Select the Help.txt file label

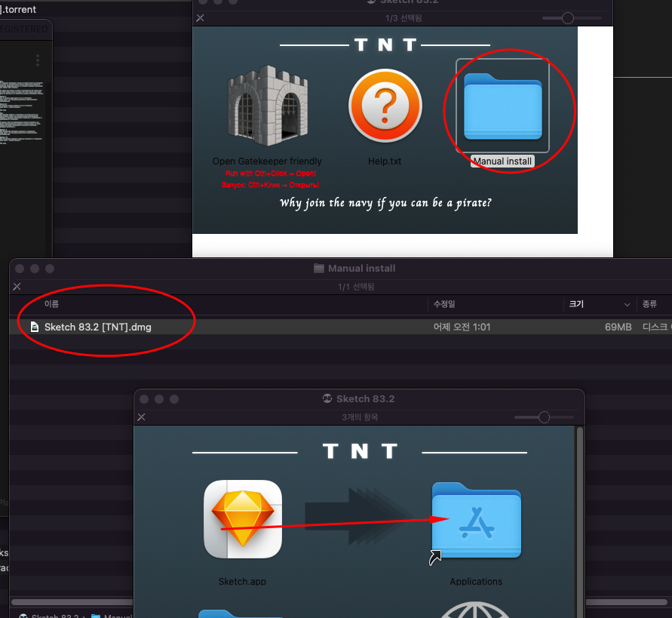[x=385, y=161]
